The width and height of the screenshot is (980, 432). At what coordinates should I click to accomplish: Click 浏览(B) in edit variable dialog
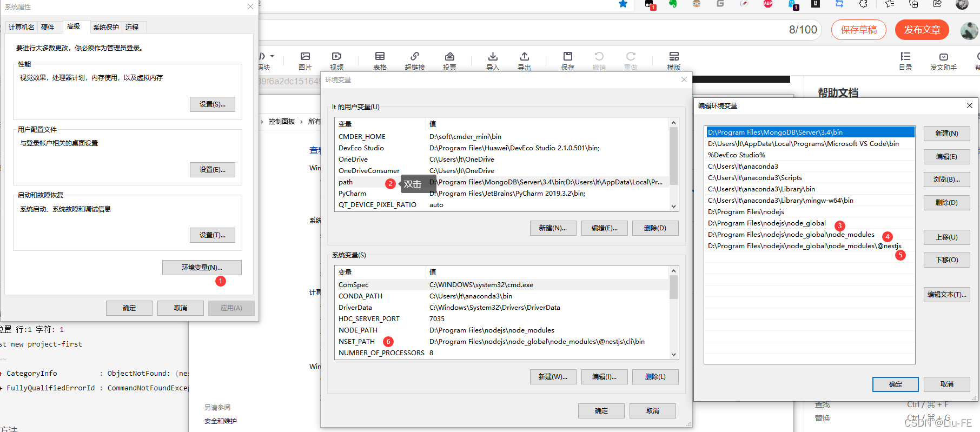click(947, 180)
